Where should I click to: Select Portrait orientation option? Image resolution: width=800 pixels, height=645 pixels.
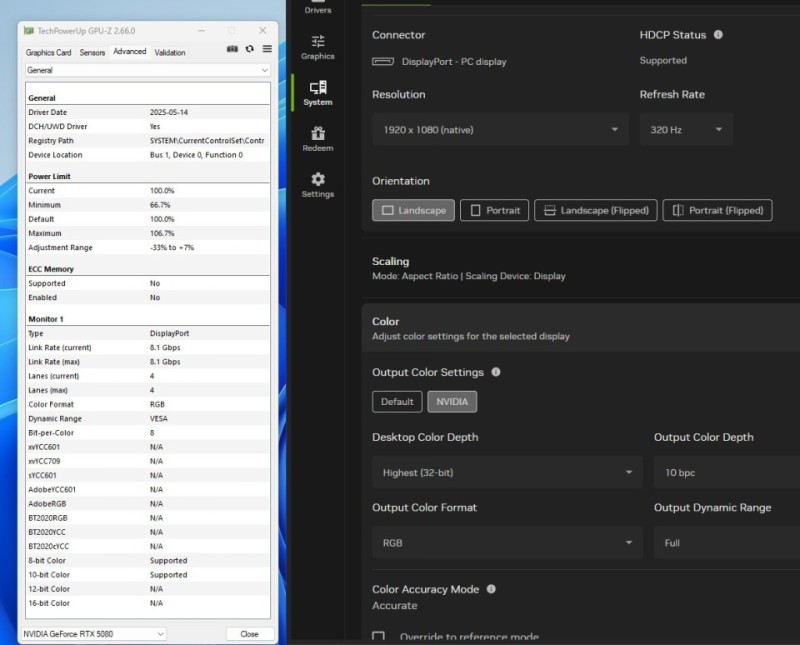click(495, 210)
